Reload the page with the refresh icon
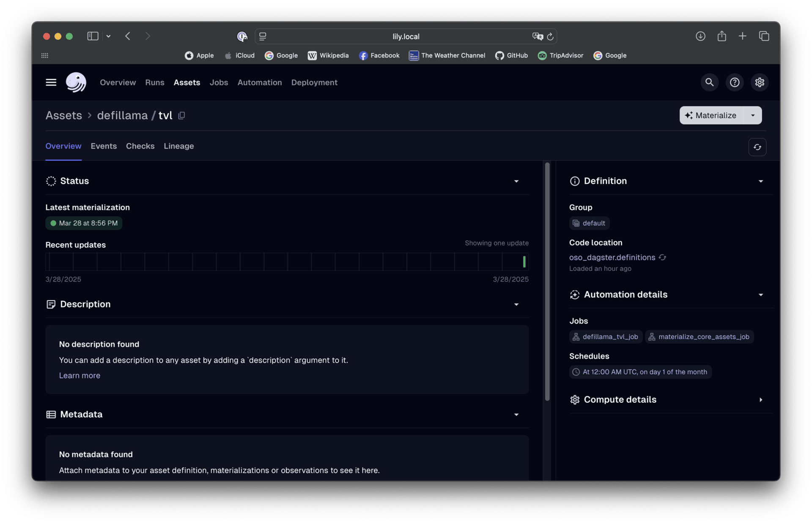This screenshot has width=812, height=523. pos(550,36)
